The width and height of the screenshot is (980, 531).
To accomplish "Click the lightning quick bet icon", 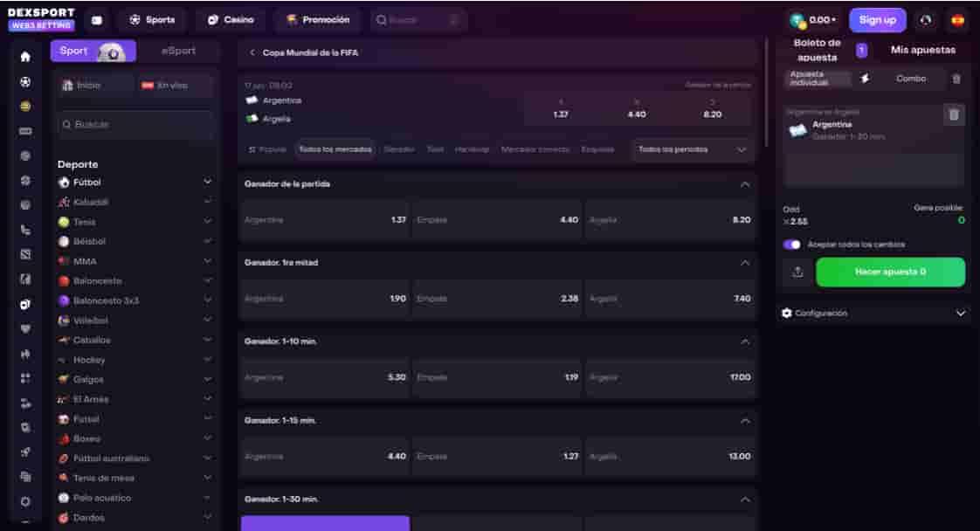I will click(x=865, y=79).
